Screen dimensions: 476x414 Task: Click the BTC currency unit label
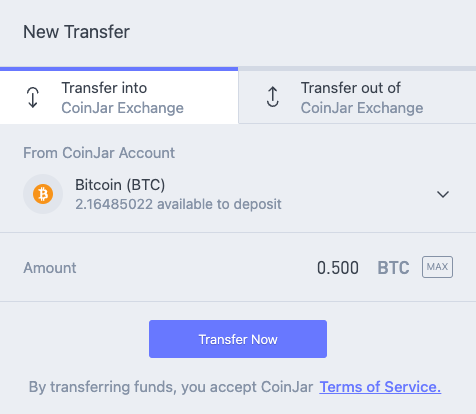[393, 268]
